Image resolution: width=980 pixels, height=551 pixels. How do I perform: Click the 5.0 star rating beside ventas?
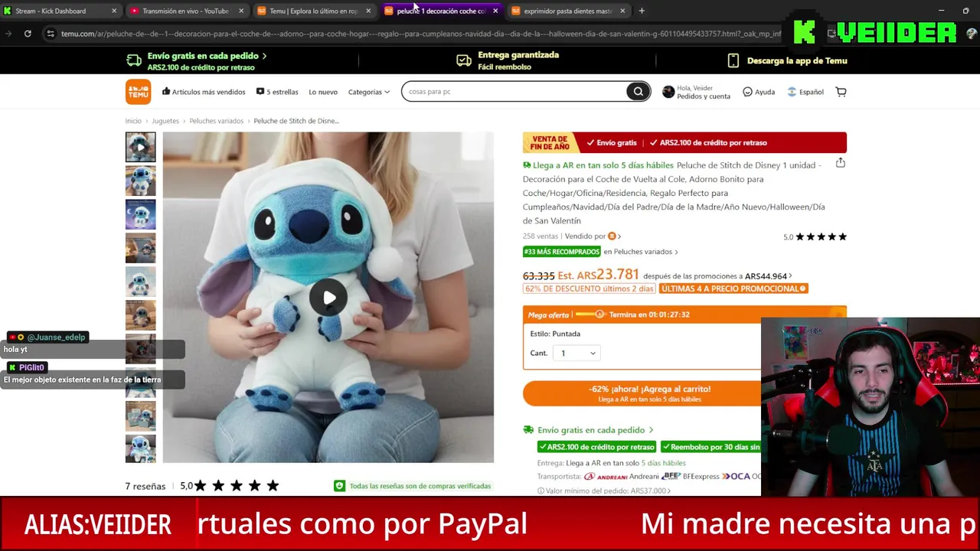tap(815, 236)
